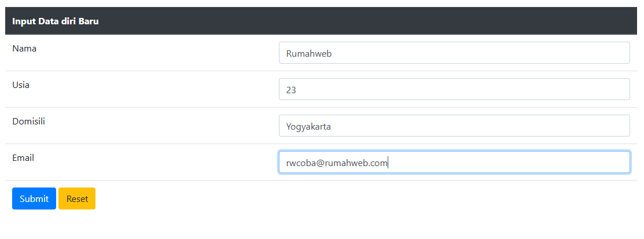
Task: Click the rwcoba@rumahweb.com email text
Action: (x=336, y=163)
